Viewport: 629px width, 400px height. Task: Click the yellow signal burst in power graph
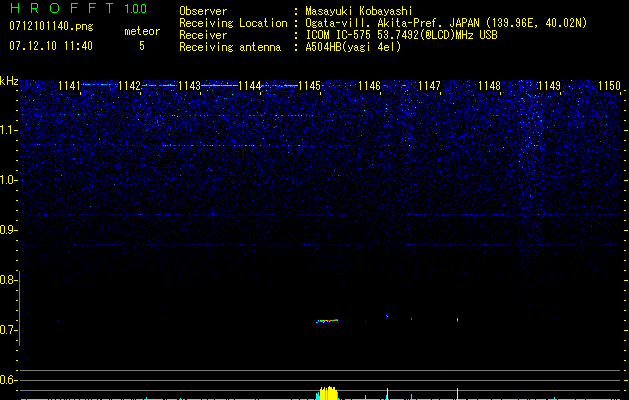coord(328,393)
